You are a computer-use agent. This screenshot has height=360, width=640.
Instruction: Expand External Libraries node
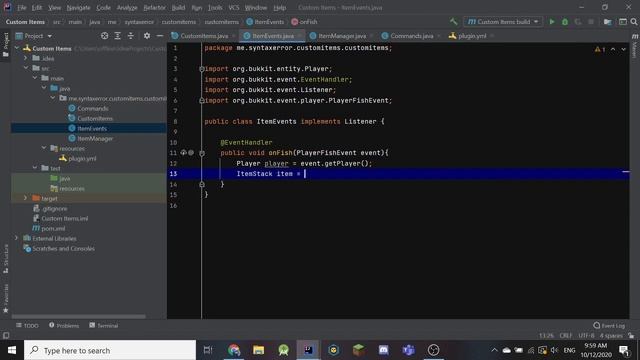[x=16, y=238]
